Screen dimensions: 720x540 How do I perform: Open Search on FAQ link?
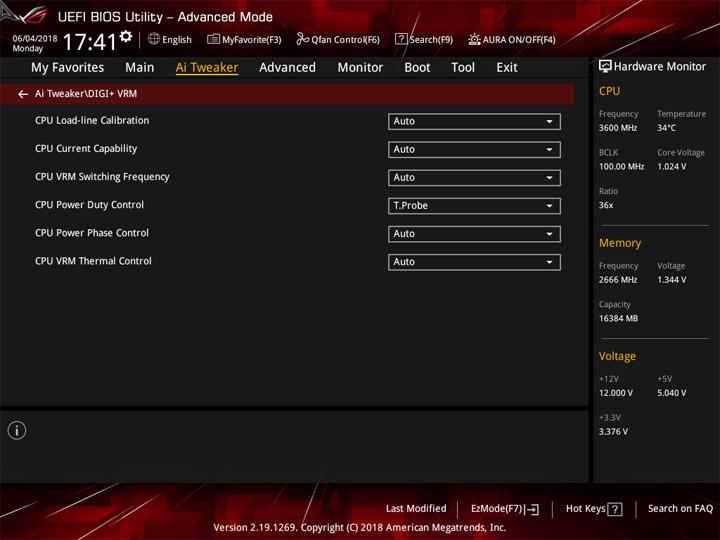pyautogui.click(x=681, y=509)
